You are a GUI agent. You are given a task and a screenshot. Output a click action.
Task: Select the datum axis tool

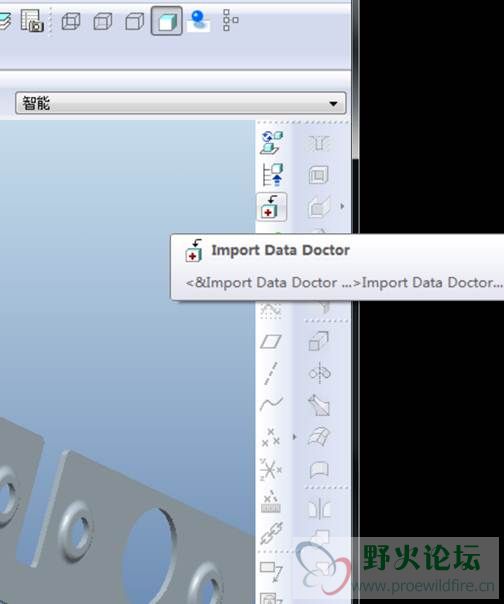pyautogui.click(x=271, y=373)
